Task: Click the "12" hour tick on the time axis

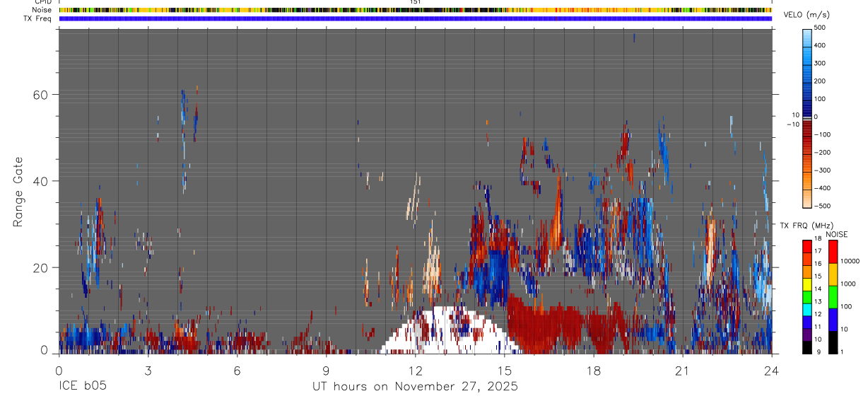Action: (416, 370)
